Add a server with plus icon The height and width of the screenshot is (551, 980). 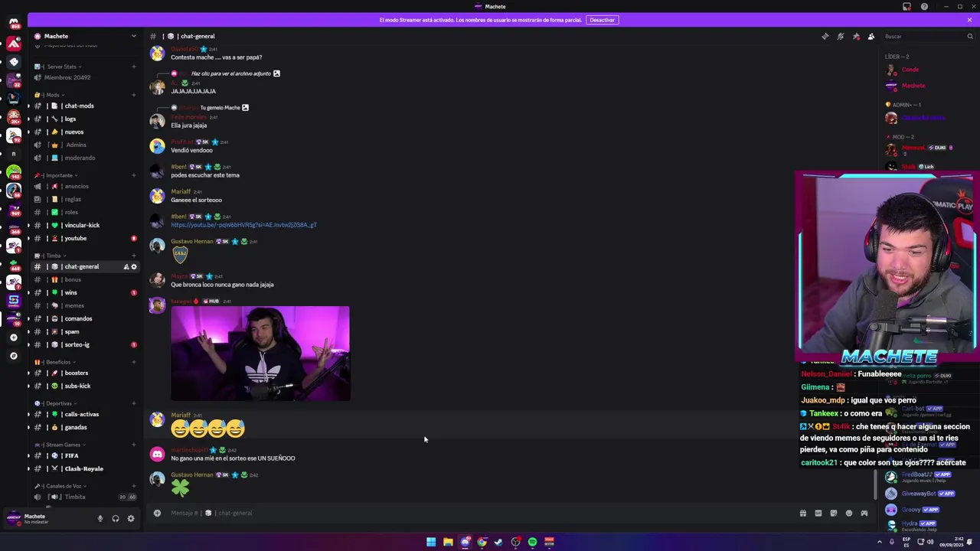coord(14,337)
